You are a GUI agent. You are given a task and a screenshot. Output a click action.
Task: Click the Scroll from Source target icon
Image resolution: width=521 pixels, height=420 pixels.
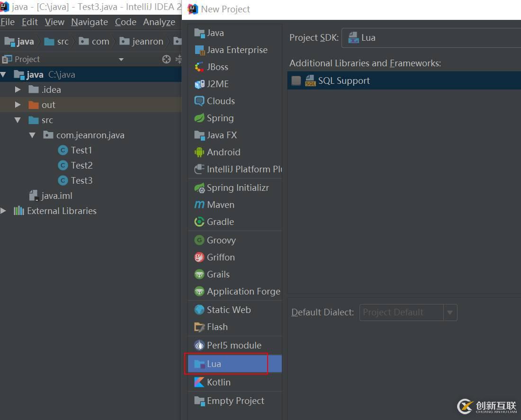[x=166, y=59]
